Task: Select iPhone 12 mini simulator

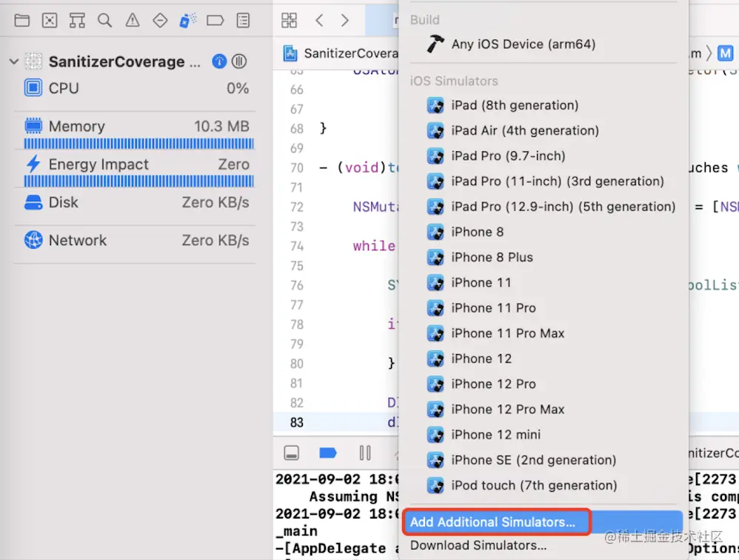Action: pyautogui.click(x=544, y=435)
